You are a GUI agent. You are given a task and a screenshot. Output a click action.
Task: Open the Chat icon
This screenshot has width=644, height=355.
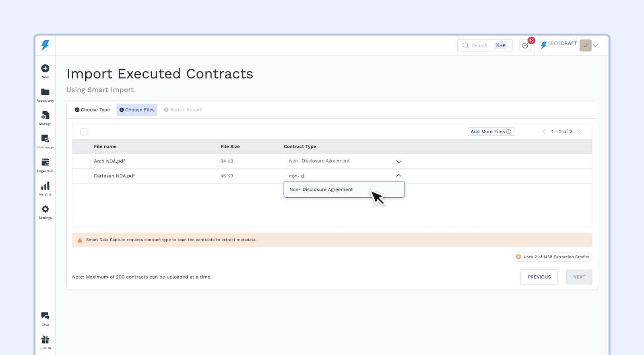tap(45, 316)
